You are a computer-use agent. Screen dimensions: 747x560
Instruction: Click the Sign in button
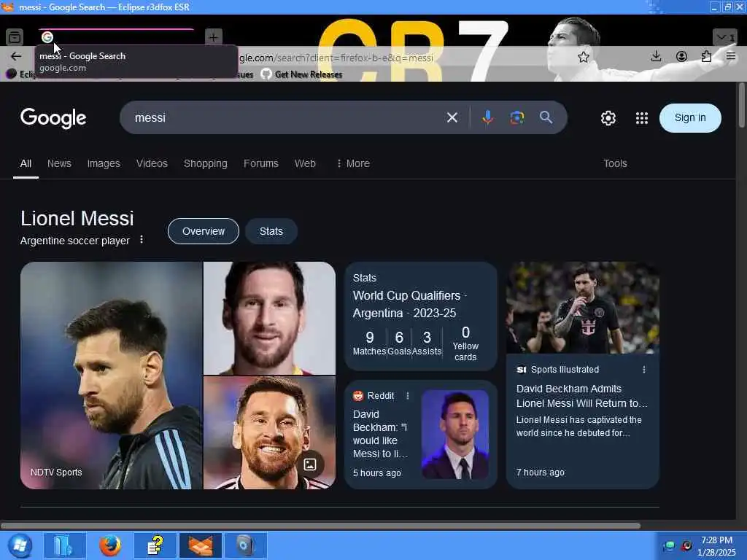point(690,117)
